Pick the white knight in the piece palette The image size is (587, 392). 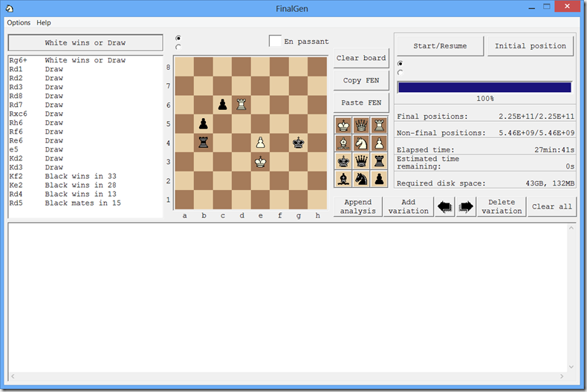coord(361,143)
